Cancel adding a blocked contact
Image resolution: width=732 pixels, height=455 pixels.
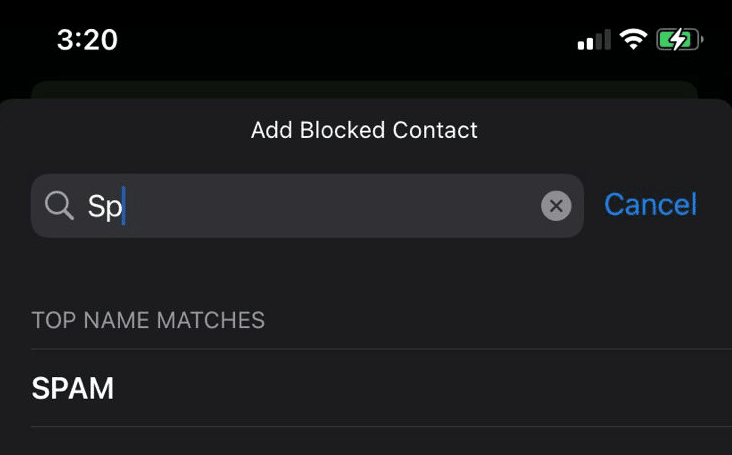(650, 205)
